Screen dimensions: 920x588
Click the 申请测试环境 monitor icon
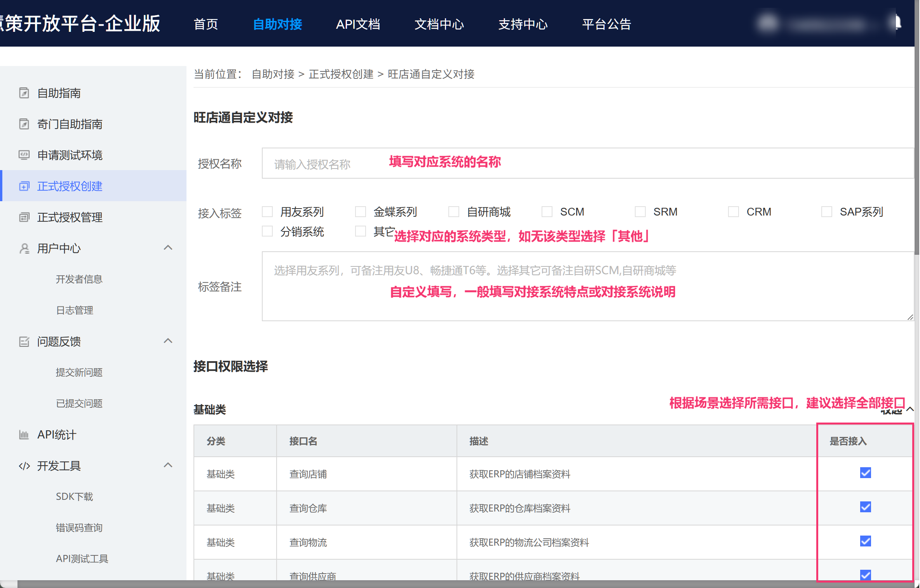pyautogui.click(x=24, y=155)
